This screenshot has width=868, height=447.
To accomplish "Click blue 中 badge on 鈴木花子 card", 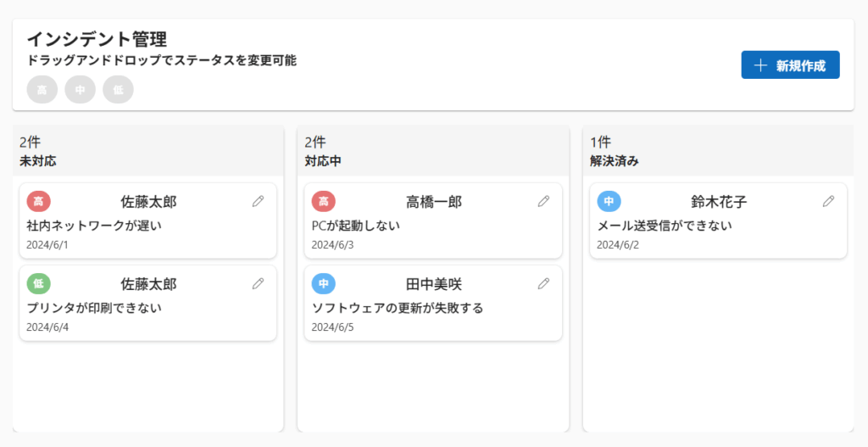I will 609,201.
